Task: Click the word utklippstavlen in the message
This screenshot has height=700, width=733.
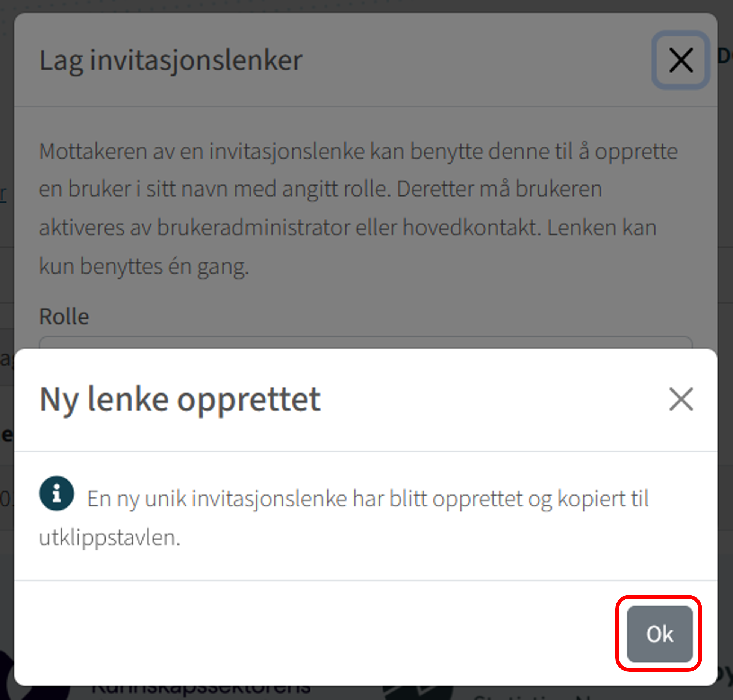Action: coord(110,538)
